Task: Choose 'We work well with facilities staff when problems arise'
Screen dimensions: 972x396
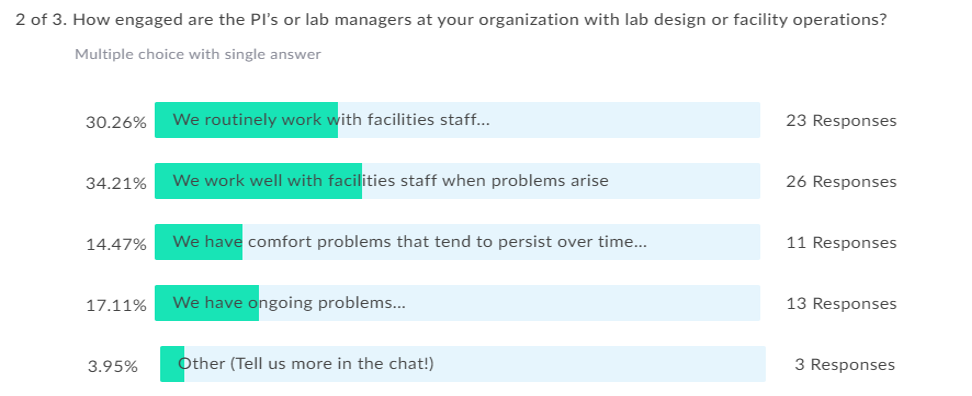Action: pos(457,181)
